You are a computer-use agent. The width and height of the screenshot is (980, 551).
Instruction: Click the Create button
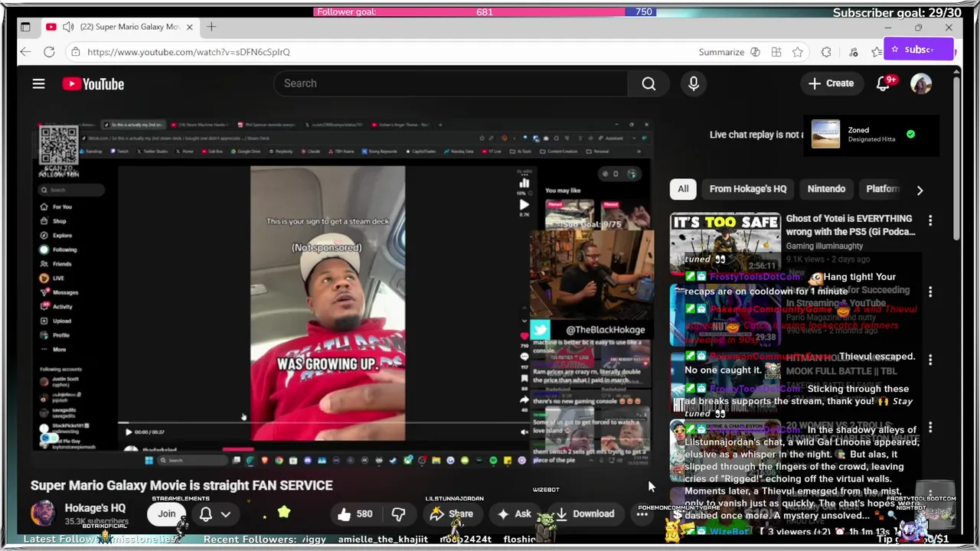(x=831, y=83)
